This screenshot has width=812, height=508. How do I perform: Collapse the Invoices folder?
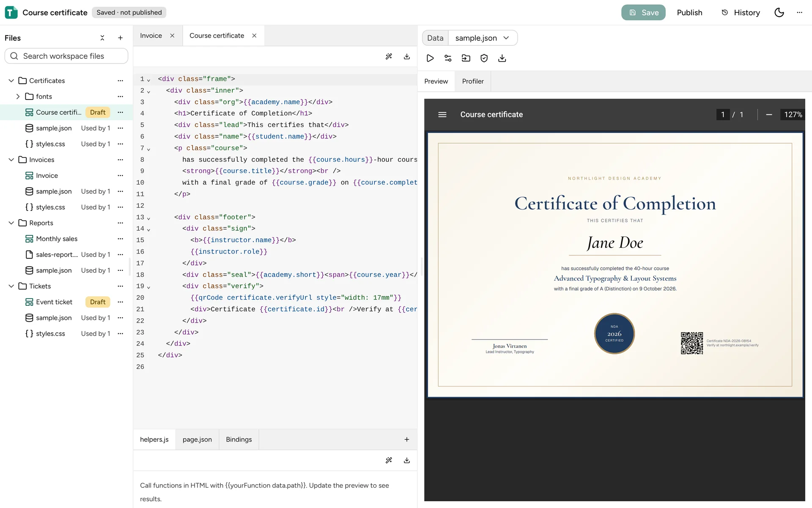point(11,160)
